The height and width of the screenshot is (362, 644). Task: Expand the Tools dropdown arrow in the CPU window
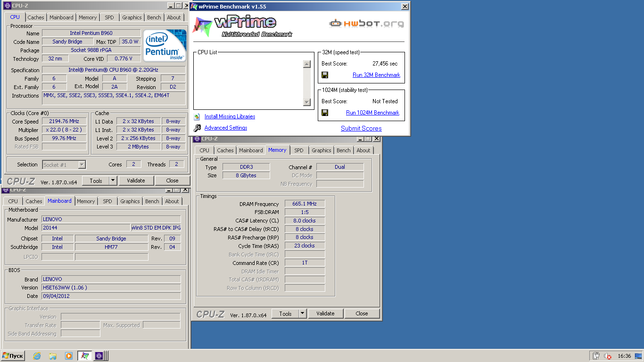tap(113, 181)
